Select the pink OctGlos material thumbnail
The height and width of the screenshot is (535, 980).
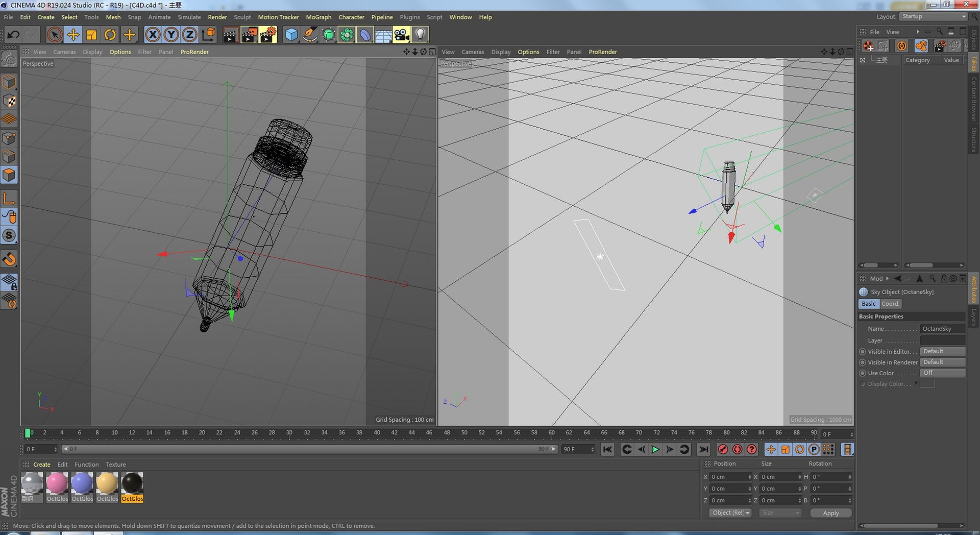[57, 483]
